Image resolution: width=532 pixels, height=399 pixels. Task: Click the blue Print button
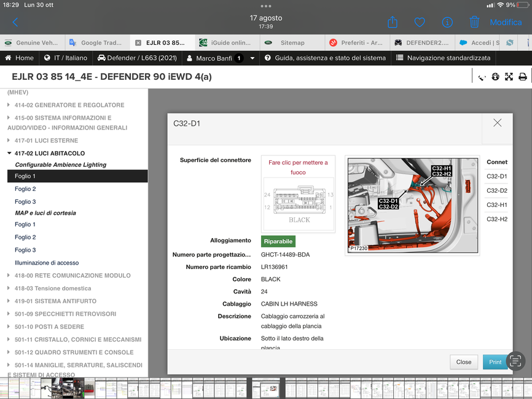(x=495, y=362)
